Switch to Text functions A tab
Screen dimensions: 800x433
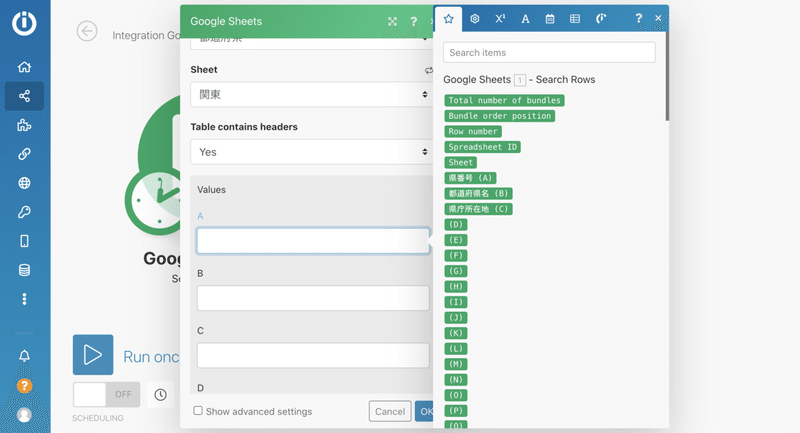point(525,18)
